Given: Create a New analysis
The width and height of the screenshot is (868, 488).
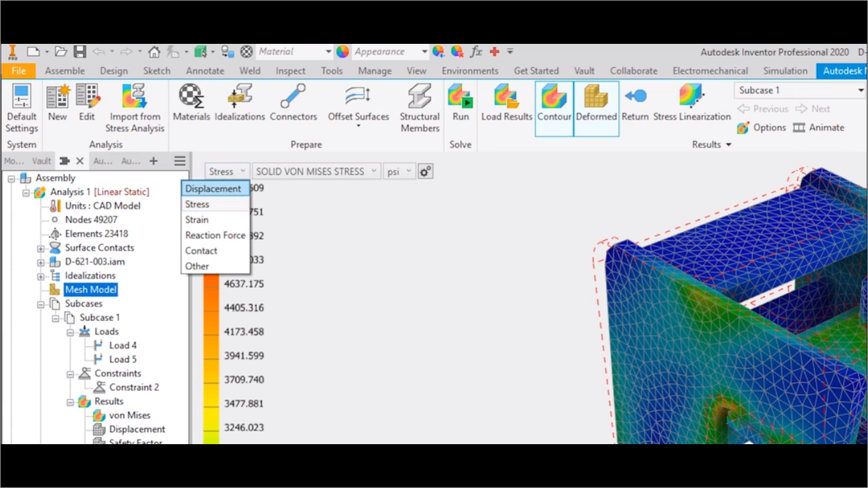Looking at the screenshot, I should tap(57, 102).
